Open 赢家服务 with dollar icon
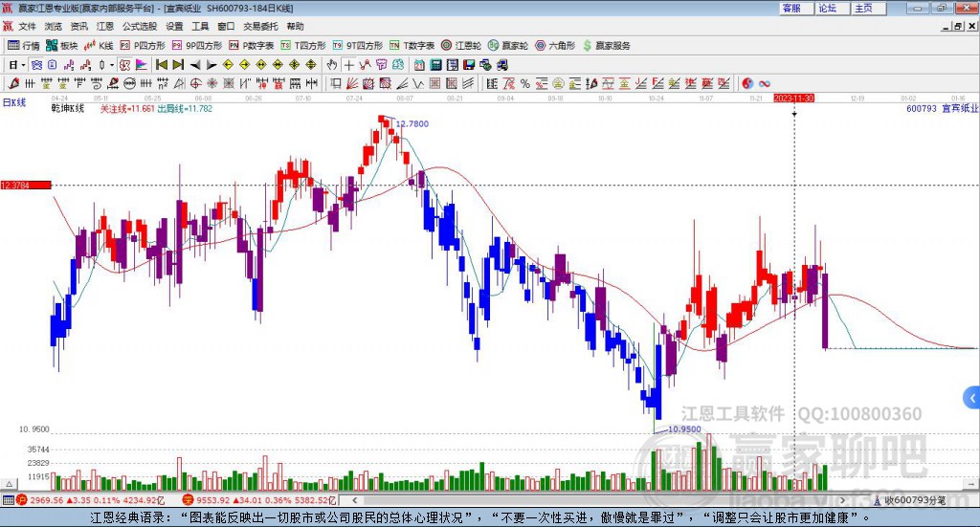The height and width of the screenshot is (527, 980). click(x=606, y=46)
